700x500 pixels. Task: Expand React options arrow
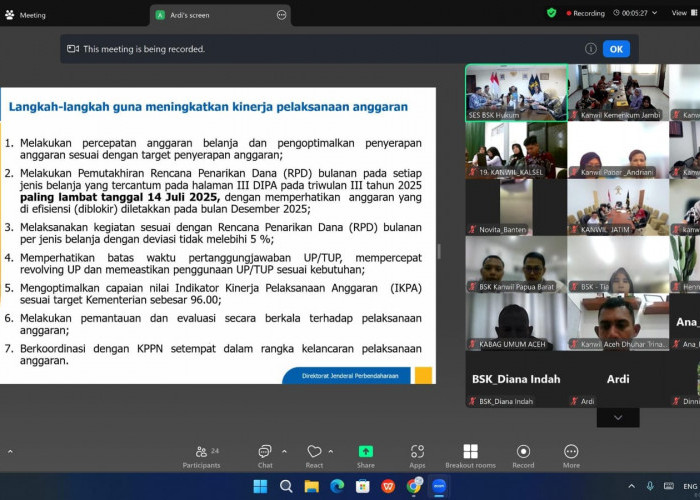point(333,451)
